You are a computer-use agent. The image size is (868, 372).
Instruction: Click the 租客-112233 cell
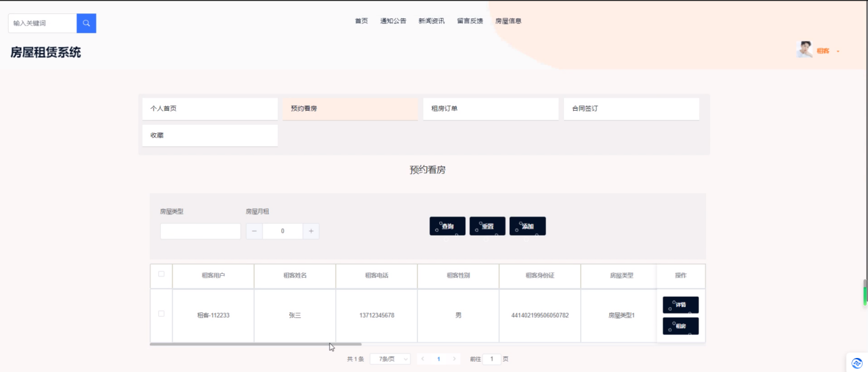pos(213,315)
